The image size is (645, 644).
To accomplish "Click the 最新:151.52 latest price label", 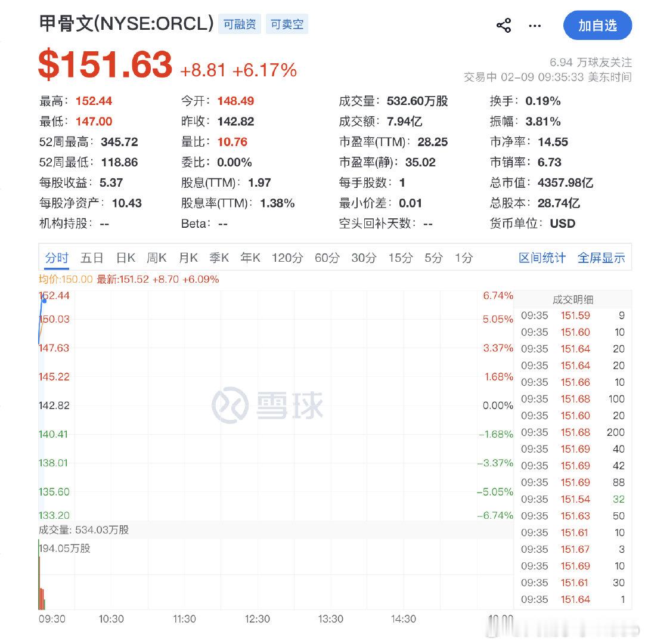I will point(157,280).
